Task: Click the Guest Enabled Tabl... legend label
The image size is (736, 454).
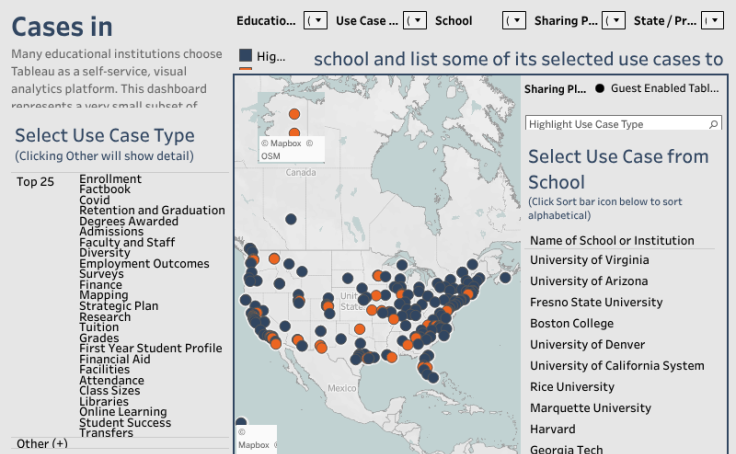Action: coord(665,88)
